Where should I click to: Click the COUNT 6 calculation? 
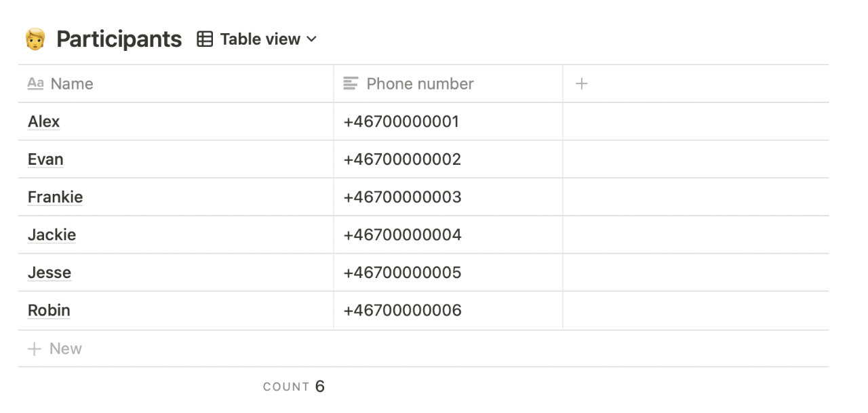tap(294, 386)
